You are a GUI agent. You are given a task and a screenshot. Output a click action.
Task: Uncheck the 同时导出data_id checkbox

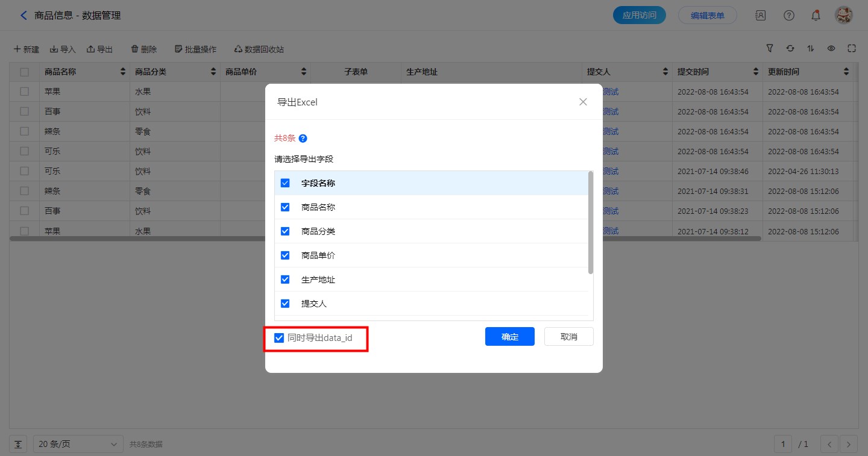[x=279, y=338]
